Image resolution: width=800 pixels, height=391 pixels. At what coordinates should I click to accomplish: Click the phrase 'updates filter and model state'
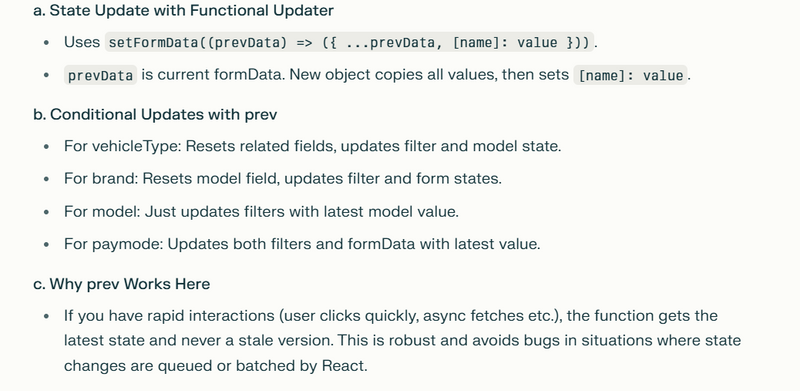pos(450,146)
